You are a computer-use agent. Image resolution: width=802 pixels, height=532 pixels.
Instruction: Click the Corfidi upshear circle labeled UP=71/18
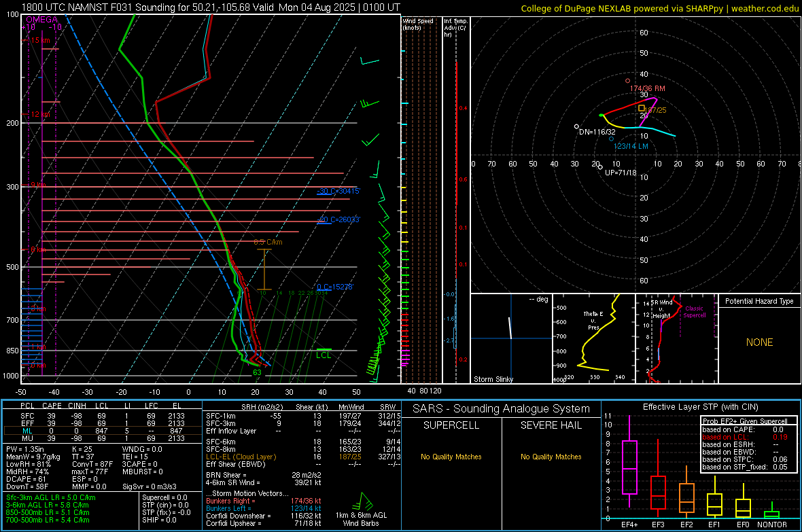600,166
